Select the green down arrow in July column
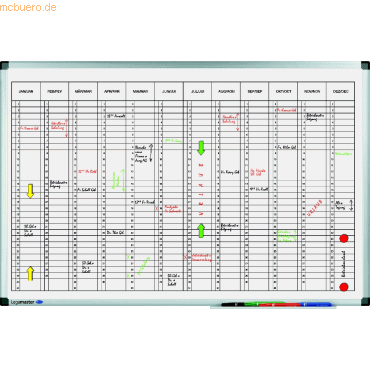370x370 pixels. 201,148
